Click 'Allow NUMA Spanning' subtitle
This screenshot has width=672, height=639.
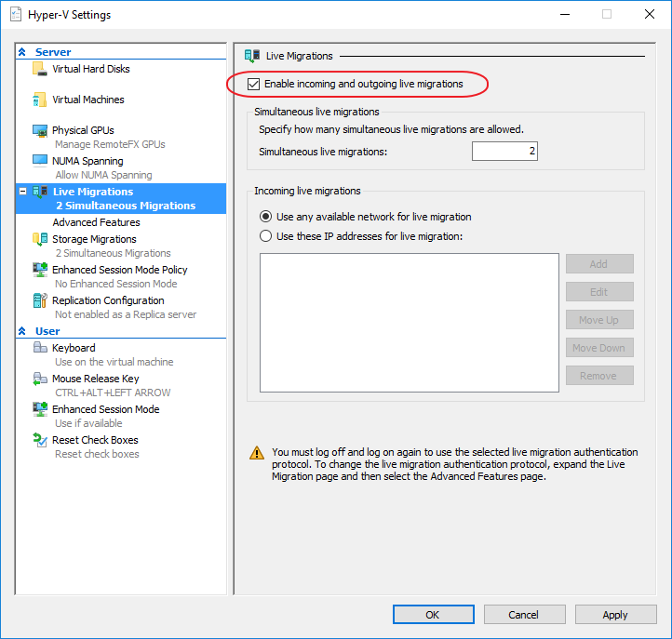(103, 175)
